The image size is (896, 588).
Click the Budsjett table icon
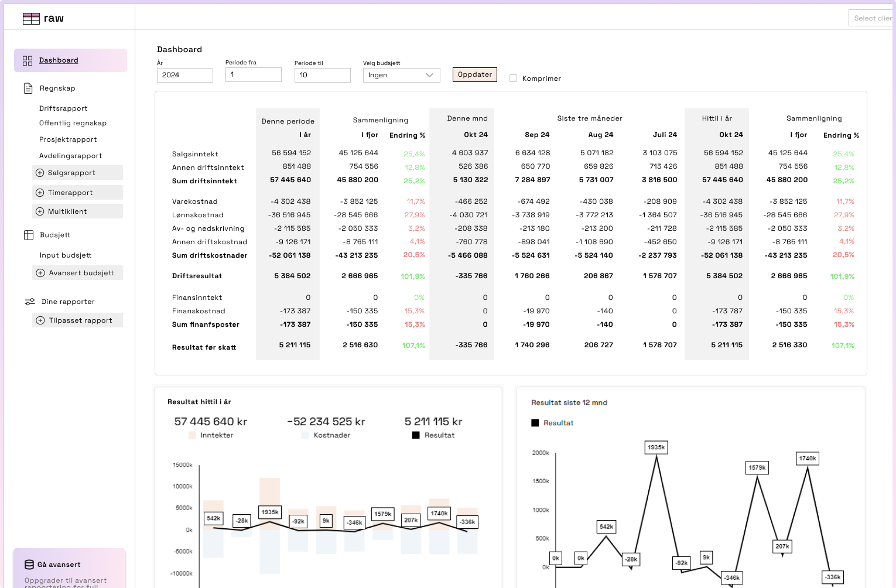click(x=29, y=235)
